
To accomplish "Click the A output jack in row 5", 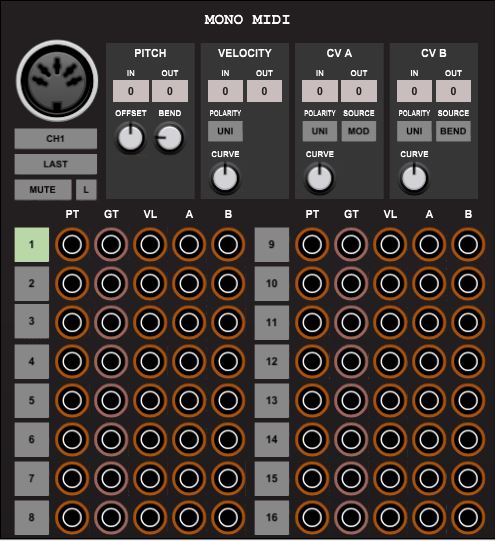I will [189, 401].
